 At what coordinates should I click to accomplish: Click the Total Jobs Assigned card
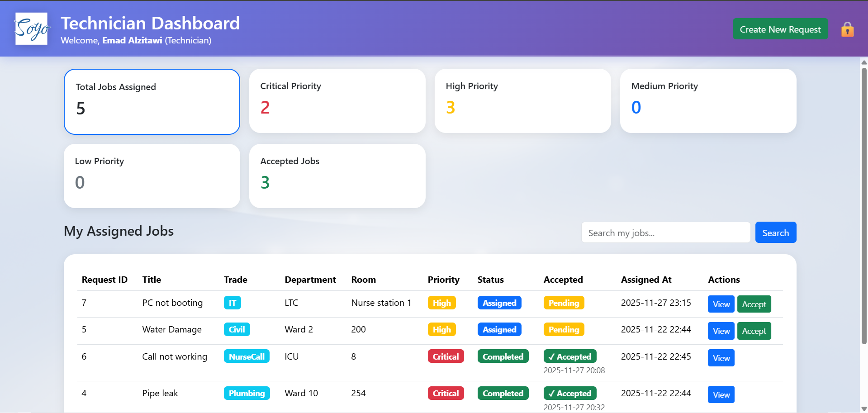pos(152,101)
